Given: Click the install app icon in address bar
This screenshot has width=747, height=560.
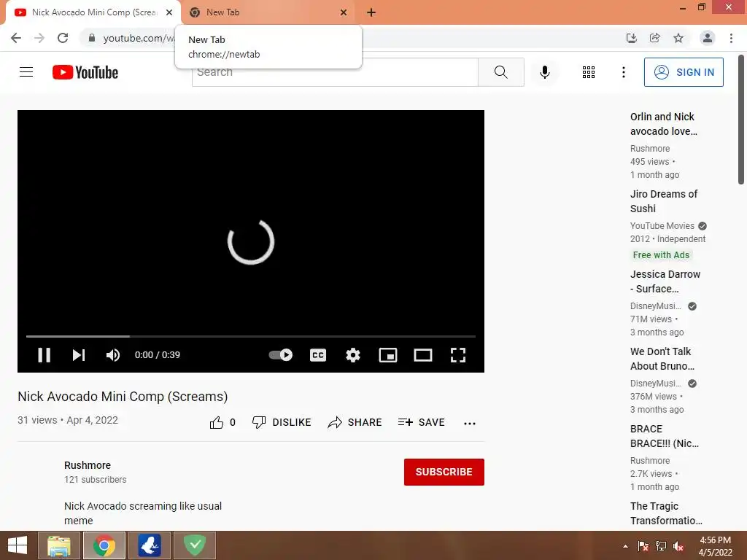Looking at the screenshot, I should pos(632,38).
